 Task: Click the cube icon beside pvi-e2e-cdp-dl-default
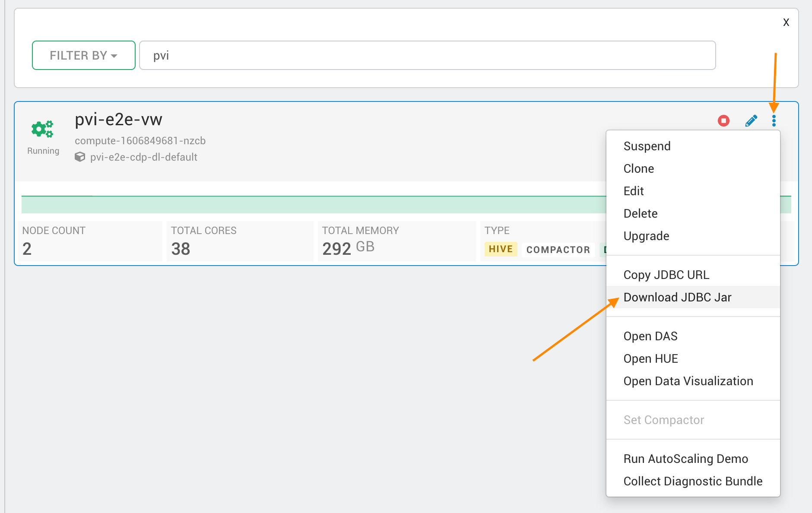tap(80, 157)
